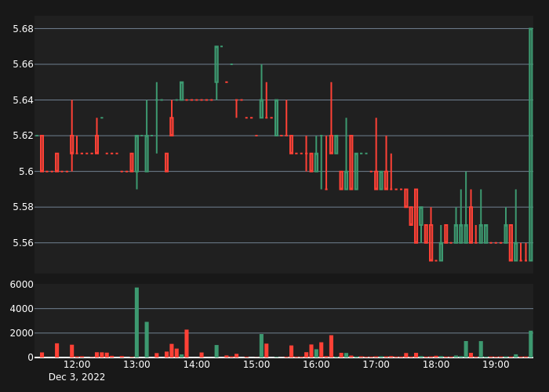Click the 14:00 time axis label
The height and width of the screenshot is (392, 549).
pyautogui.click(x=196, y=365)
